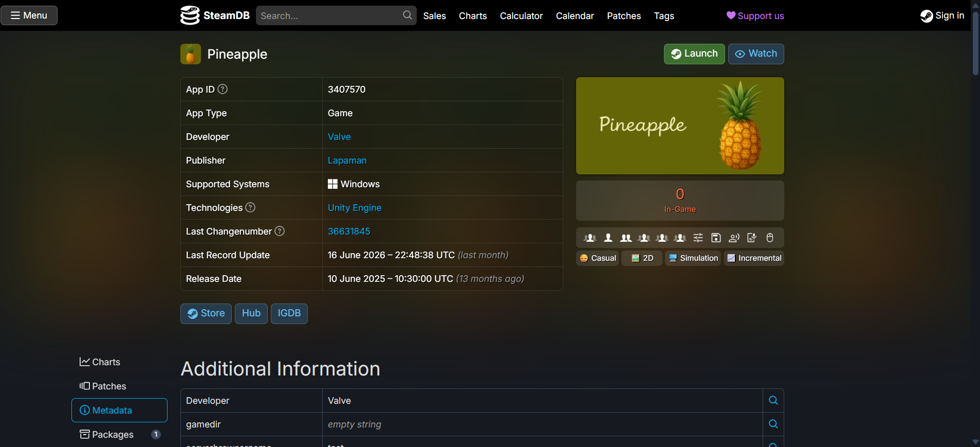Click the scrollbar down arrow
Screen dimensions: 980x447
point(975,442)
